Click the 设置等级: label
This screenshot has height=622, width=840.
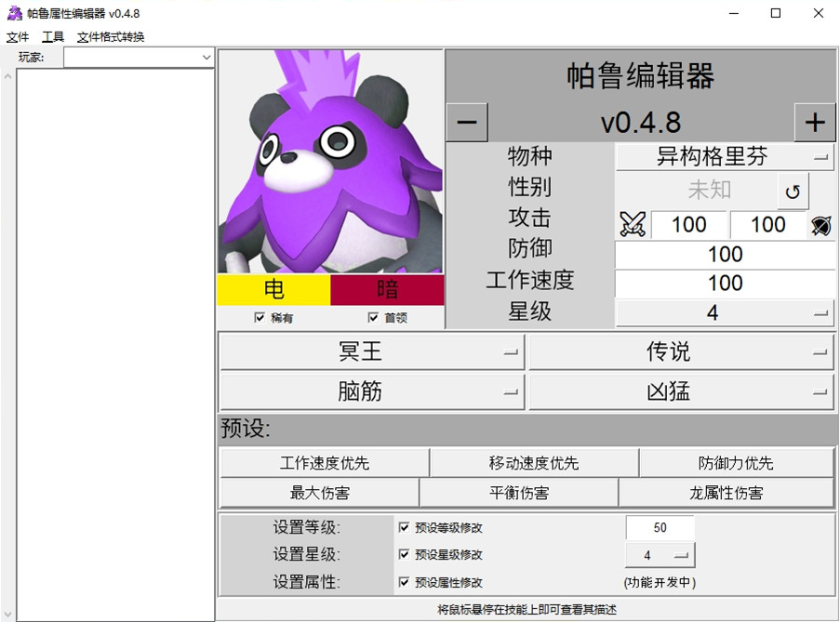click(x=306, y=527)
